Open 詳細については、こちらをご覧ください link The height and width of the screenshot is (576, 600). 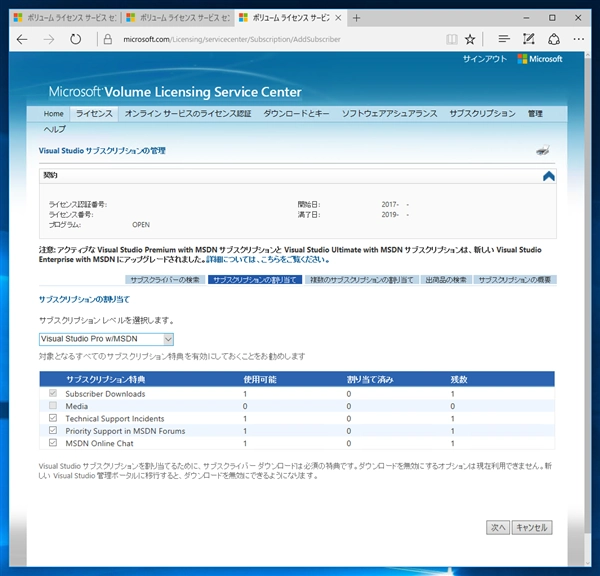268,259
